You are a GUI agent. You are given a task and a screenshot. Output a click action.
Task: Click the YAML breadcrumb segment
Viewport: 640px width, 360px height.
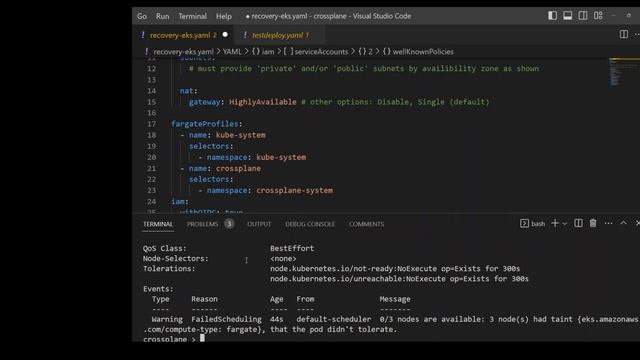click(232, 52)
